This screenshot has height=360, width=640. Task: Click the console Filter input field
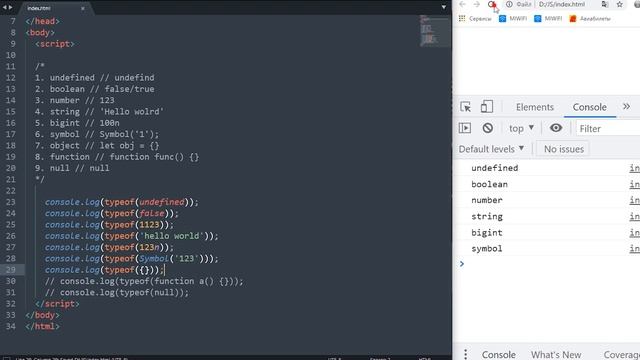point(608,129)
